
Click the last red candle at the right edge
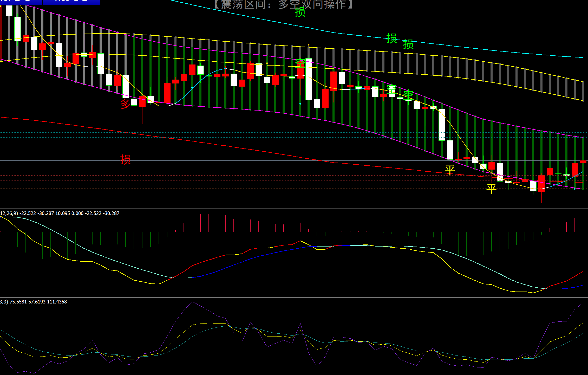pos(583,162)
